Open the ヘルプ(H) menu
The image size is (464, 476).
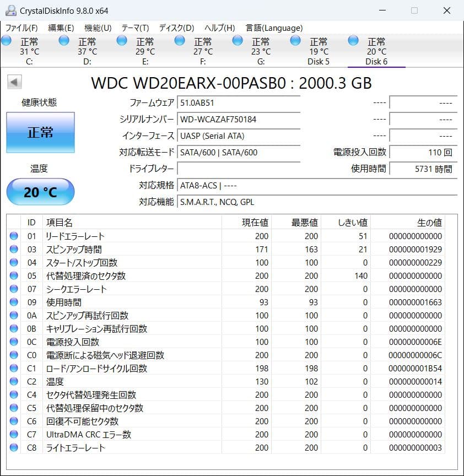[219, 28]
